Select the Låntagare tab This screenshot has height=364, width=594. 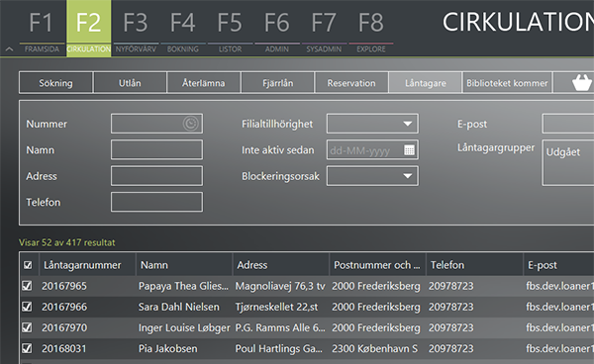pos(425,82)
